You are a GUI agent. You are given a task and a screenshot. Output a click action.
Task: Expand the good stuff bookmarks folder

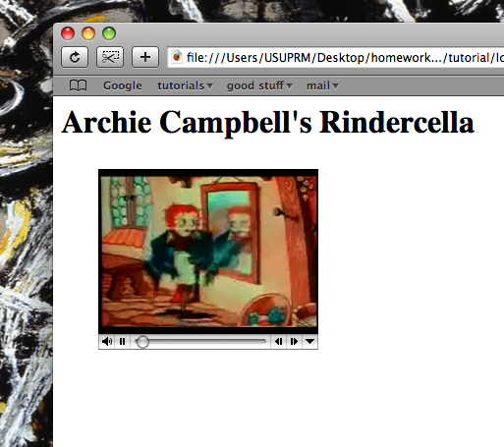point(259,85)
